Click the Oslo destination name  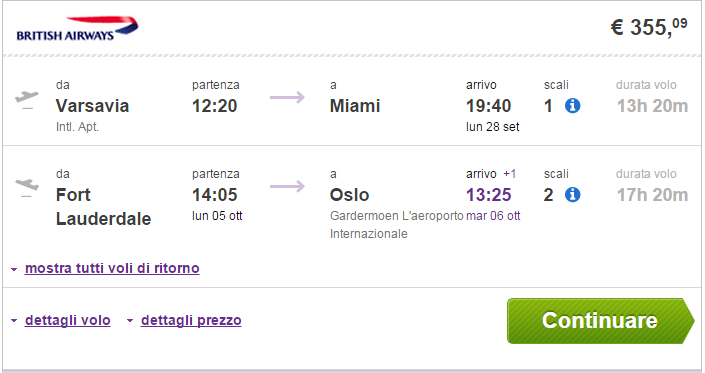(x=349, y=195)
